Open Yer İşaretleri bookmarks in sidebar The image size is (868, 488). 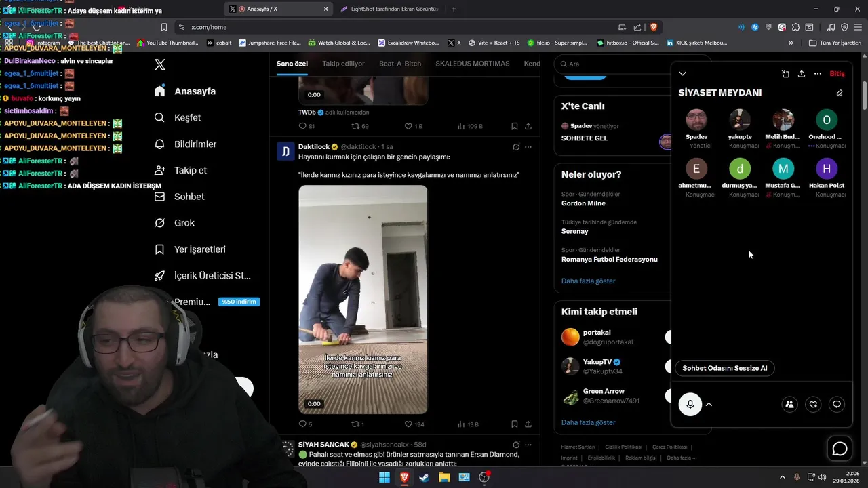click(x=190, y=249)
